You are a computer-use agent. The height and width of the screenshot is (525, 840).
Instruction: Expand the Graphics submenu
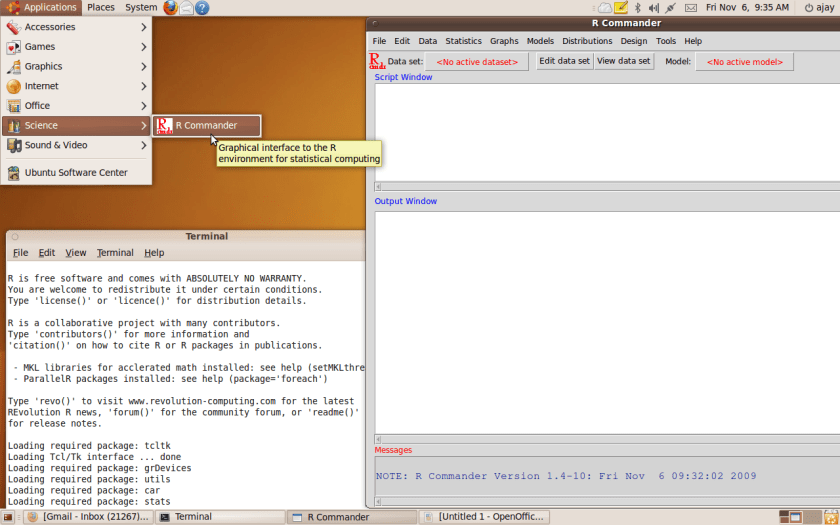[x=76, y=66]
